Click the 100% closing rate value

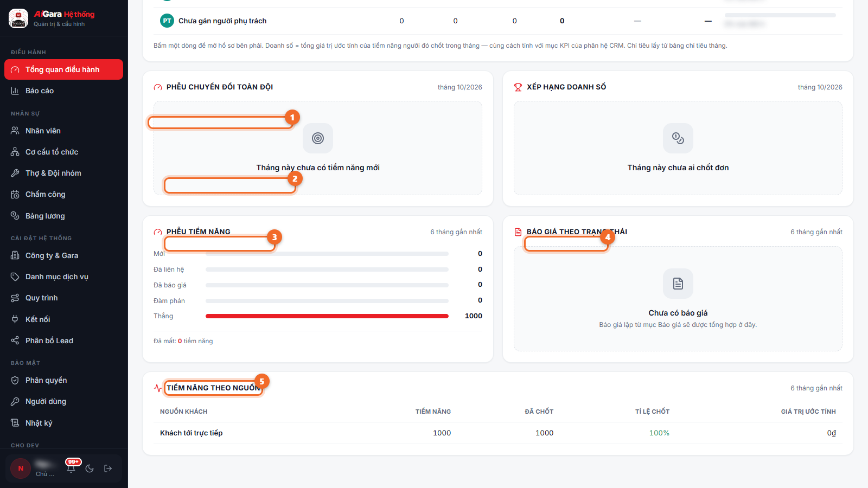coord(659,433)
